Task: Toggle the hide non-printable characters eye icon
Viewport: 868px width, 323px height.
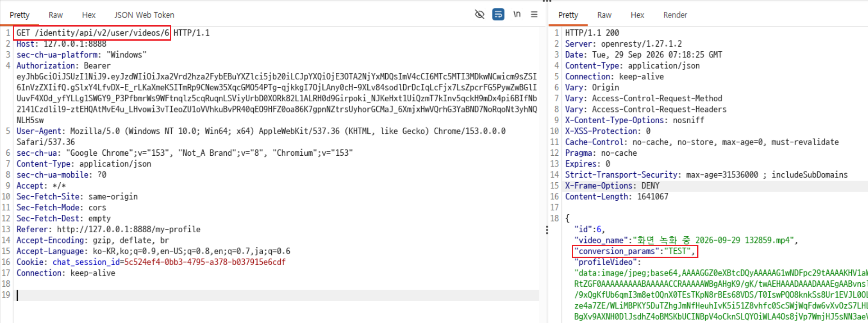Action: tap(480, 15)
